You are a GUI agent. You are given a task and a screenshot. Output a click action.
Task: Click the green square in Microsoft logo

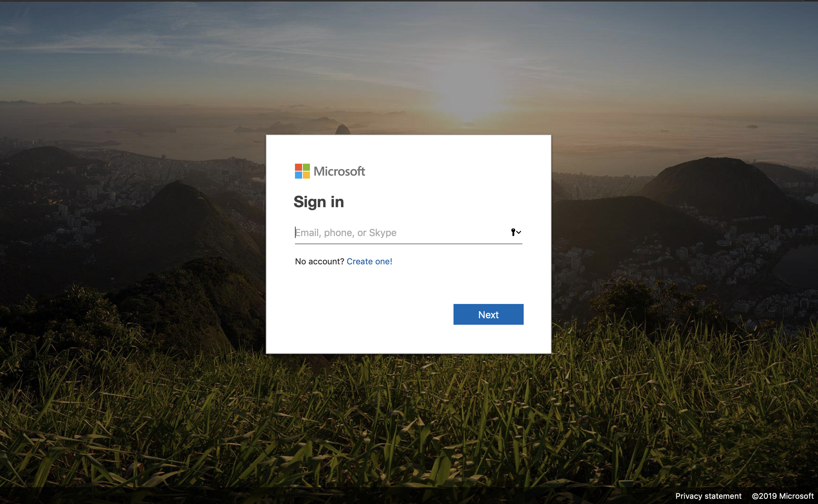tap(306, 167)
